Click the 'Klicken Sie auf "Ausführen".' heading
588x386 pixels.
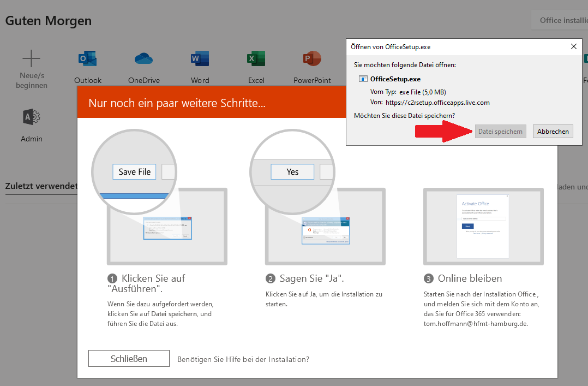click(x=146, y=283)
